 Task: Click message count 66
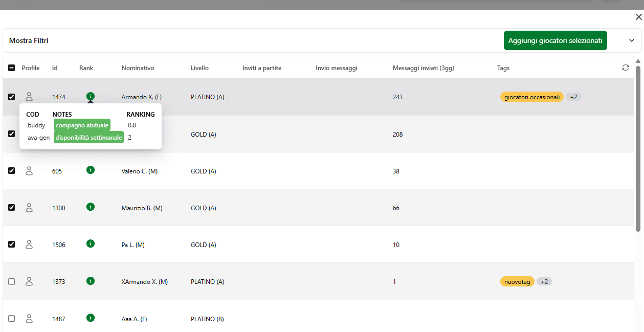[396, 208]
